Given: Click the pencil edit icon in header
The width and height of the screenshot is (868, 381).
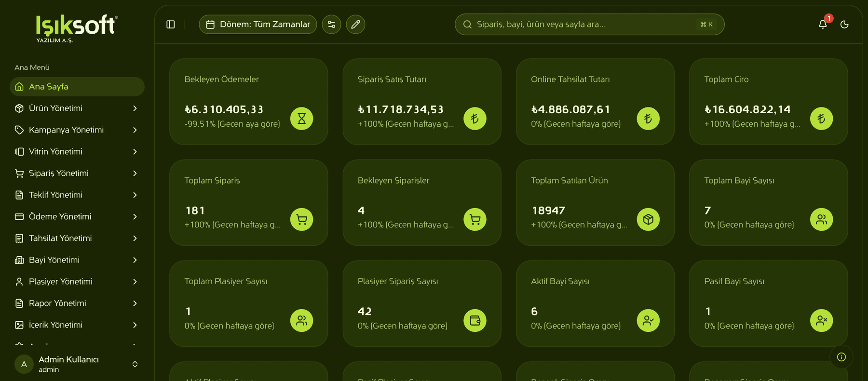Looking at the screenshot, I should [355, 25].
